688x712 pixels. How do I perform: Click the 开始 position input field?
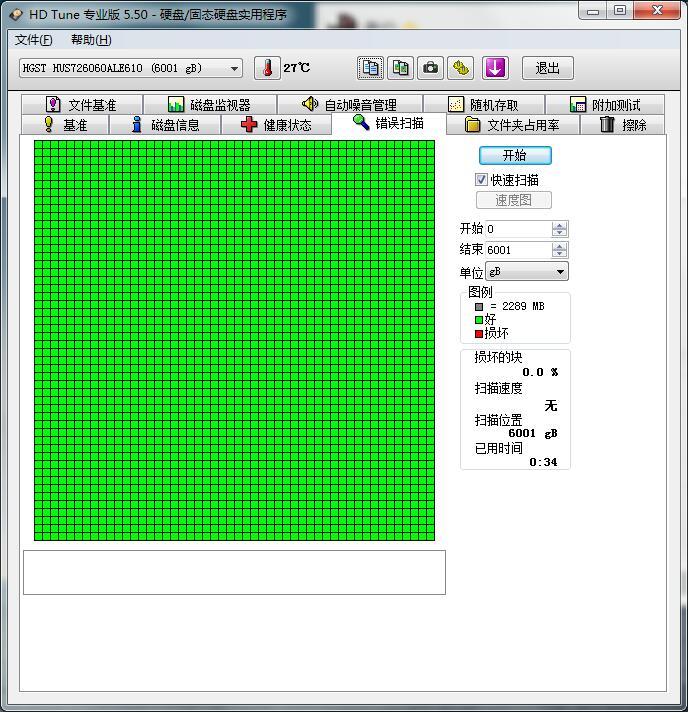[518, 229]
